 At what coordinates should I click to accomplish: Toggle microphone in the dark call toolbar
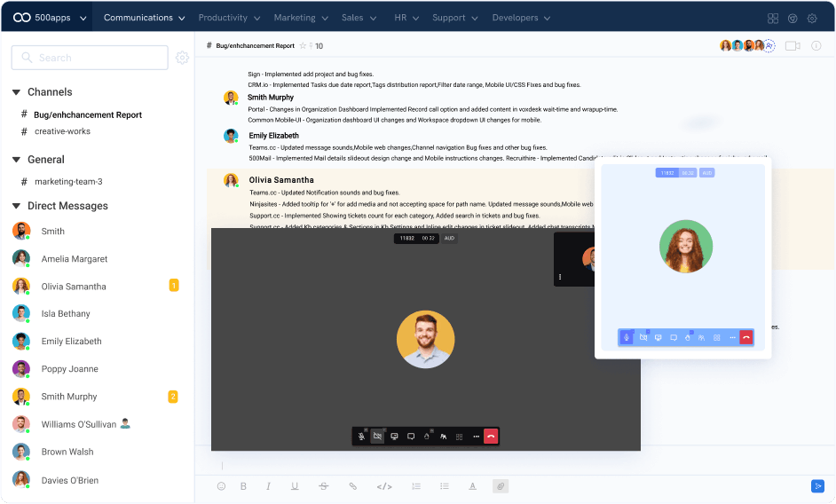tap(361, 437)
